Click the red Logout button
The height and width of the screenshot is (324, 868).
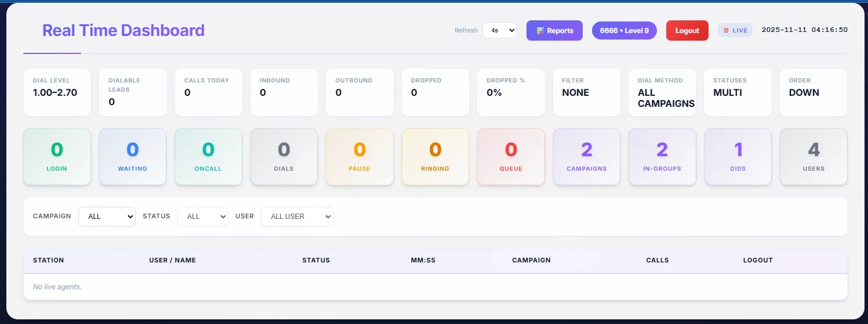[x=687, y=31]
